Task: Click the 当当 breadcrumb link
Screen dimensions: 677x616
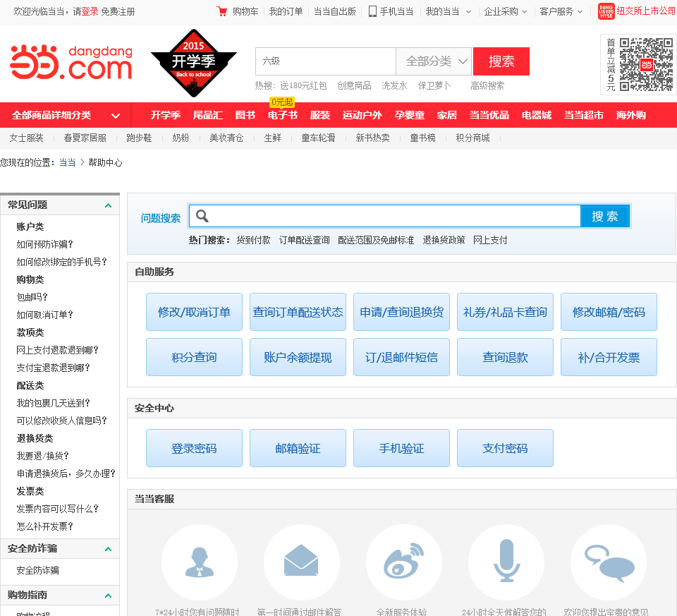Action: pos(68,162)
